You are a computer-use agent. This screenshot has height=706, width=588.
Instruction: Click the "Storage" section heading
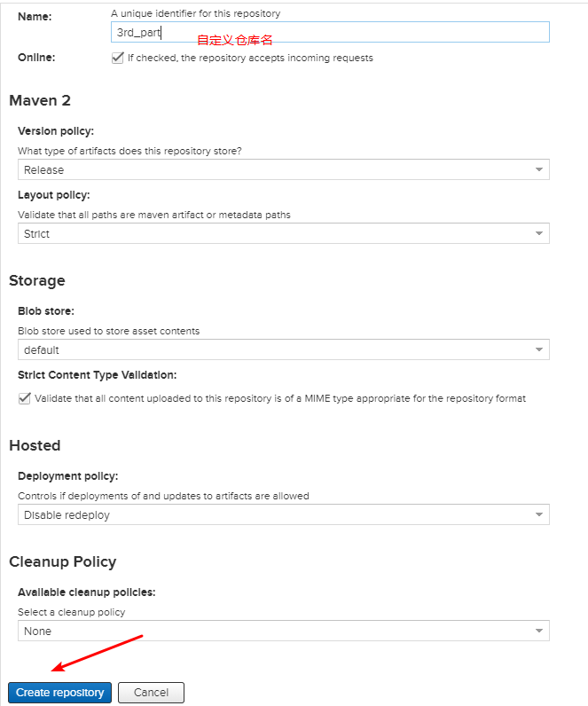click(x=37, y=280)
